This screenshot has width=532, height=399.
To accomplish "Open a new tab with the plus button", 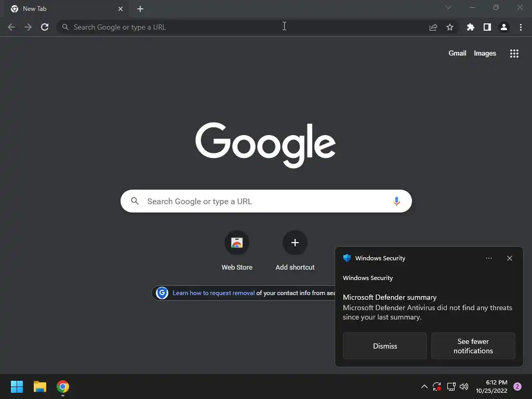I will pyautogui.click(x=140, y=9).
